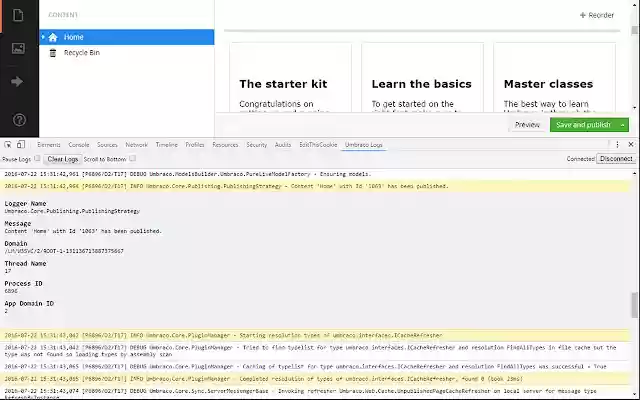Switch to the EditThisCookie tab

(318, 145)
